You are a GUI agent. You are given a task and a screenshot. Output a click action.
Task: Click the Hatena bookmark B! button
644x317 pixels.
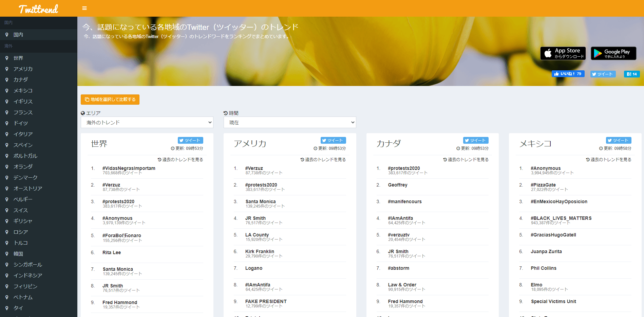(x=631, y=74)
